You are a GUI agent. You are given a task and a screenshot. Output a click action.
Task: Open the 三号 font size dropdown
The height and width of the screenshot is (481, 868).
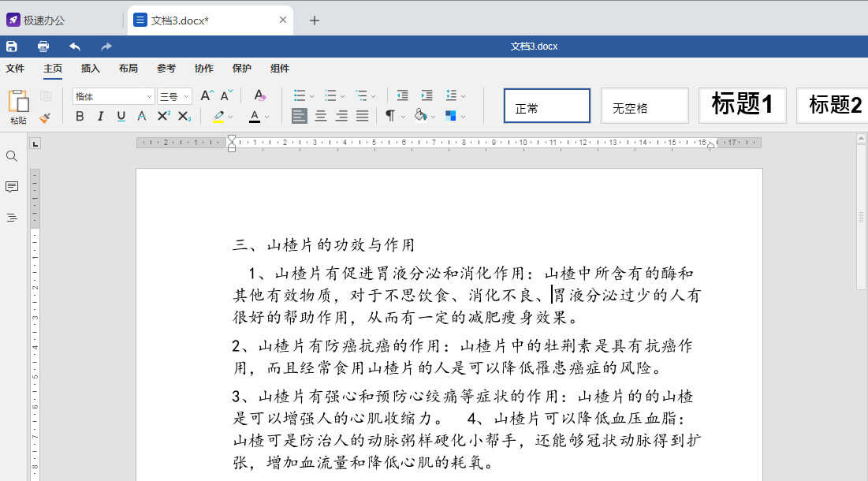click(187, 96)
